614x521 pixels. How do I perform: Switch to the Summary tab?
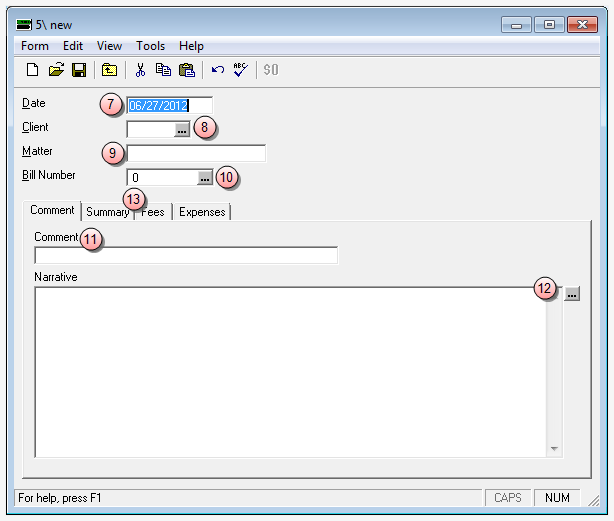coord(108,212)
